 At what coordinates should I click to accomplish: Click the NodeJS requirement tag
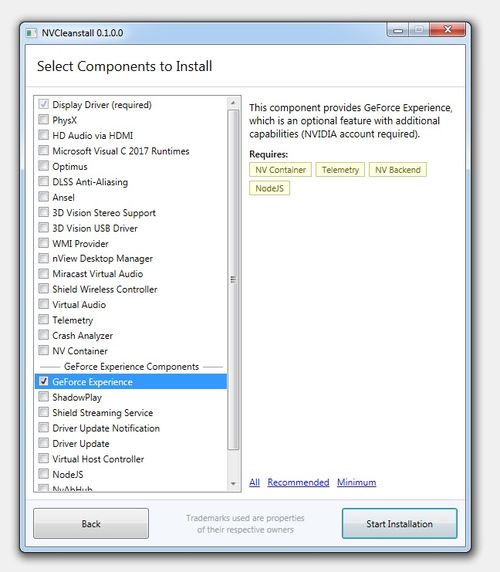point(270,188)
